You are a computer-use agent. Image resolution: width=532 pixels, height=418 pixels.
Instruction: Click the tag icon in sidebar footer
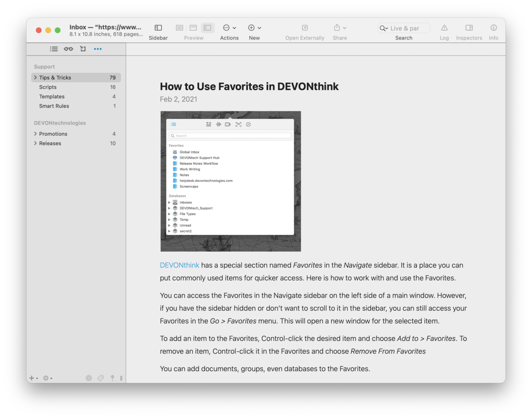tap(101, 378)
